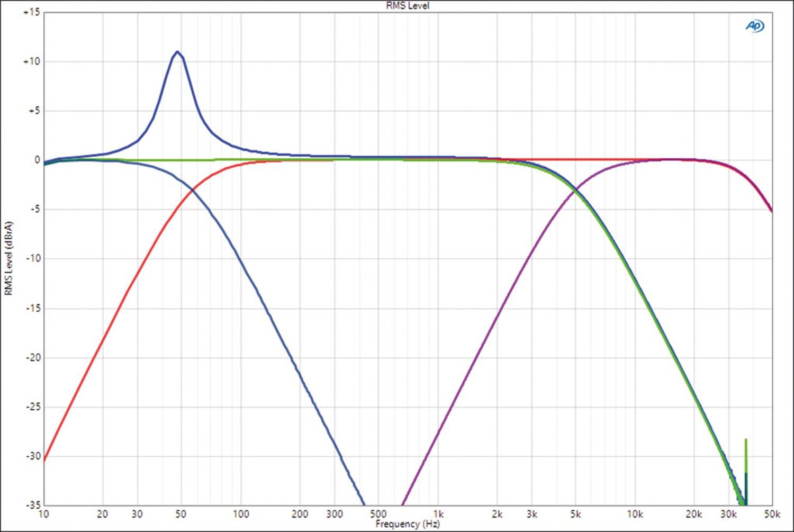
Task: Click the 1k tick on the frequency axis
Action: click(x=438, y=514)
